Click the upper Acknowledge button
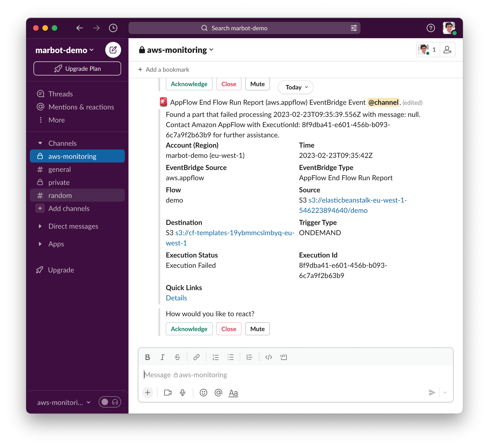The height and width of the screenshot is (448, 489). [x=189, y=84]
